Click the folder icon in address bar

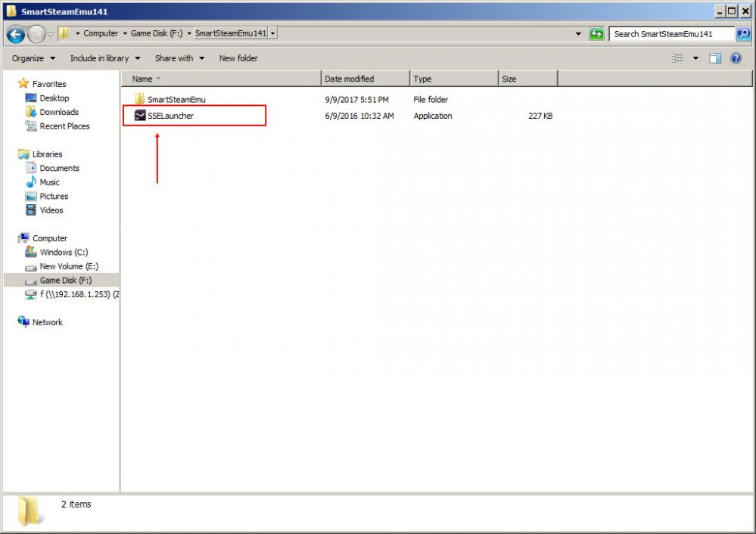(64, 33)
